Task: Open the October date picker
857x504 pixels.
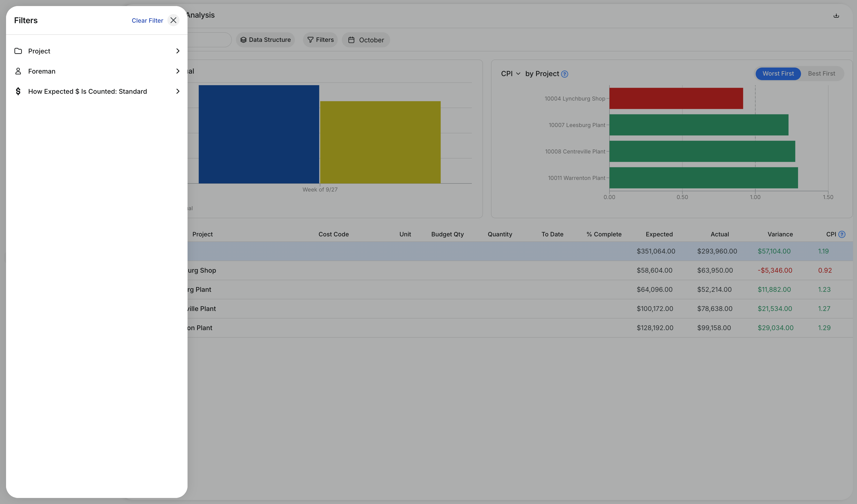Action: (366, 40)
